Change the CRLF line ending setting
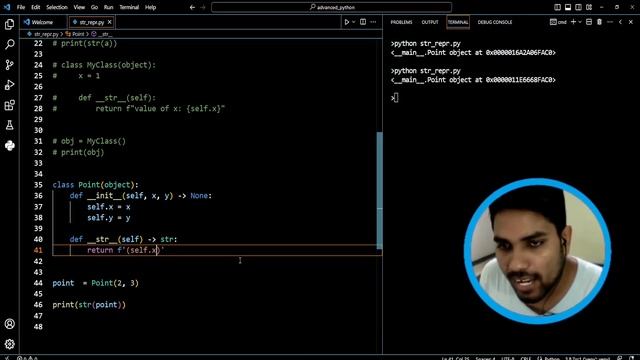Image resolution: width=640 pixels, height=360 pixels. click(x=526, y=358)
